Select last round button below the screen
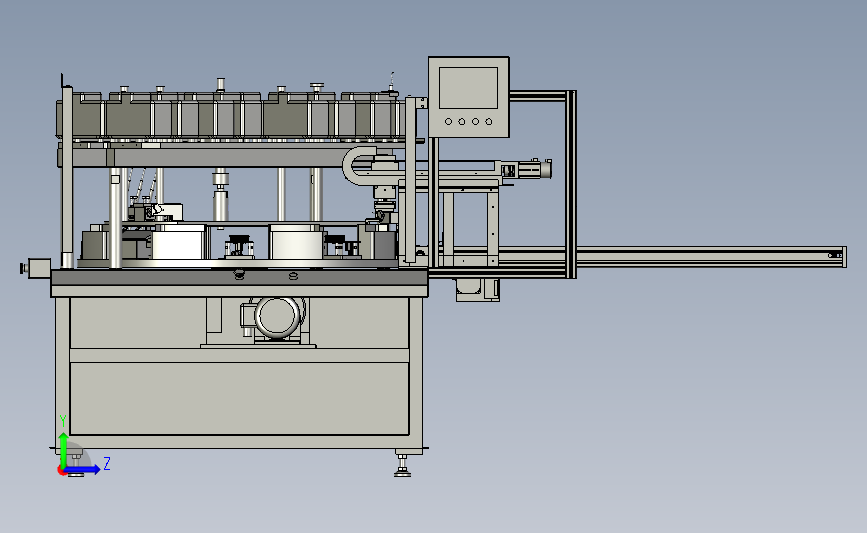This screenshot has width=867, height=533. 489,122
